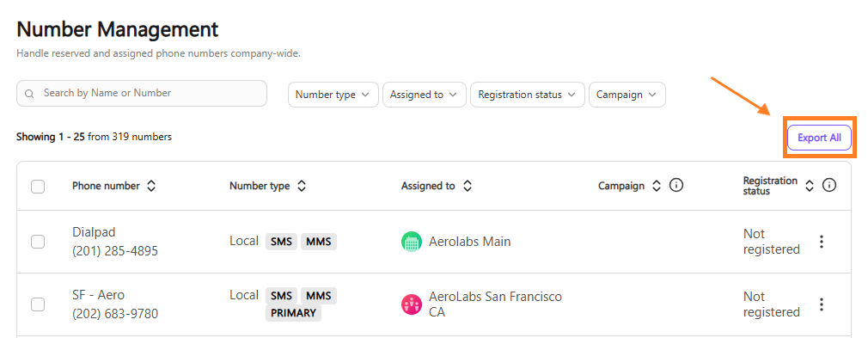
Task: Open the Number type filter dropdown
Action: [333, 95]
